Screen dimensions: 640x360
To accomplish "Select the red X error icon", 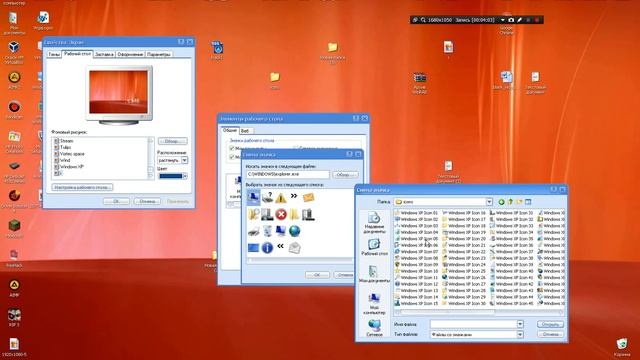I will [281, 214].
